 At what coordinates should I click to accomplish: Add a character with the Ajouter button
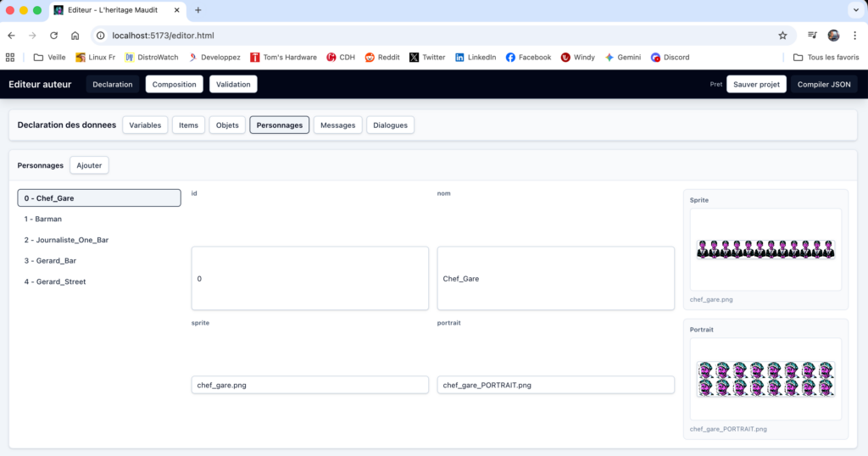(x=89, y=165)
